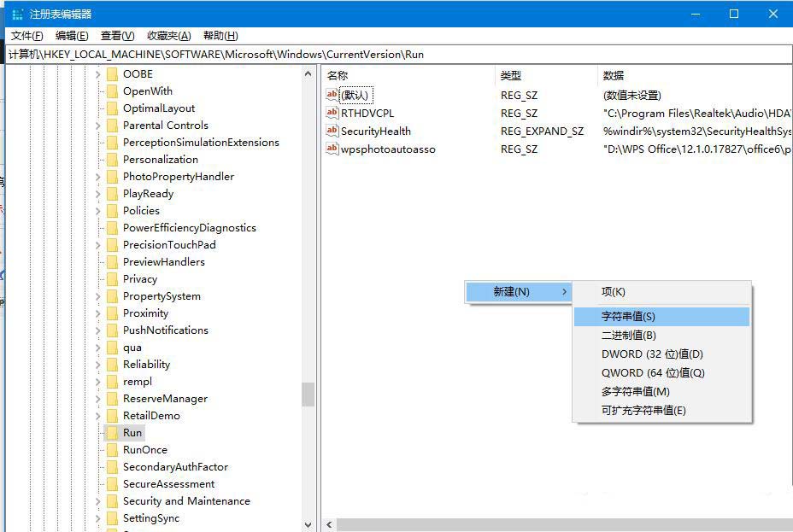
Task: Select DWORD (32 位)值(D) option
Action: tap(652, 354)
